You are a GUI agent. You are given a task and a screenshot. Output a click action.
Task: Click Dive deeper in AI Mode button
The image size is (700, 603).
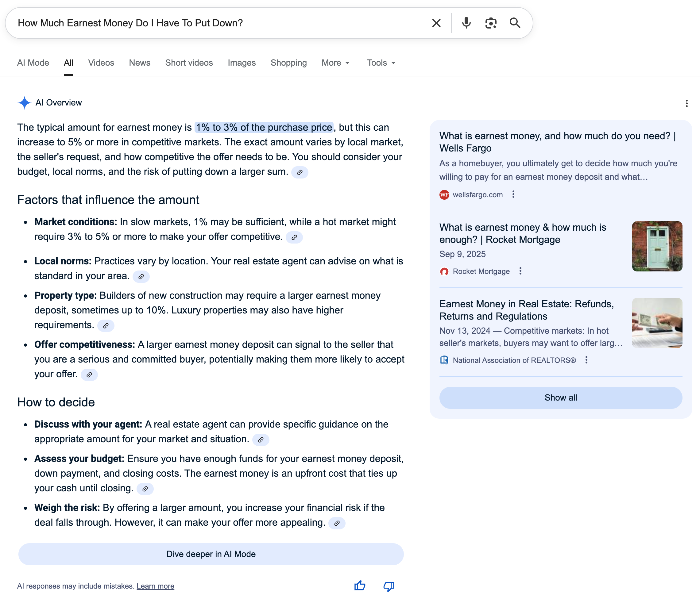pyautogui.click(x=211, y=554)
